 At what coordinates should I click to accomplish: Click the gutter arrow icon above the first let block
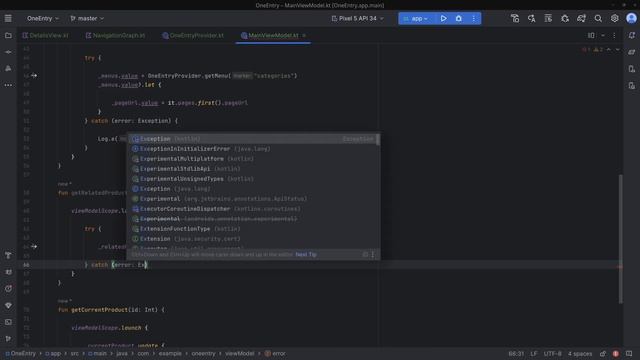coord(34,76)
